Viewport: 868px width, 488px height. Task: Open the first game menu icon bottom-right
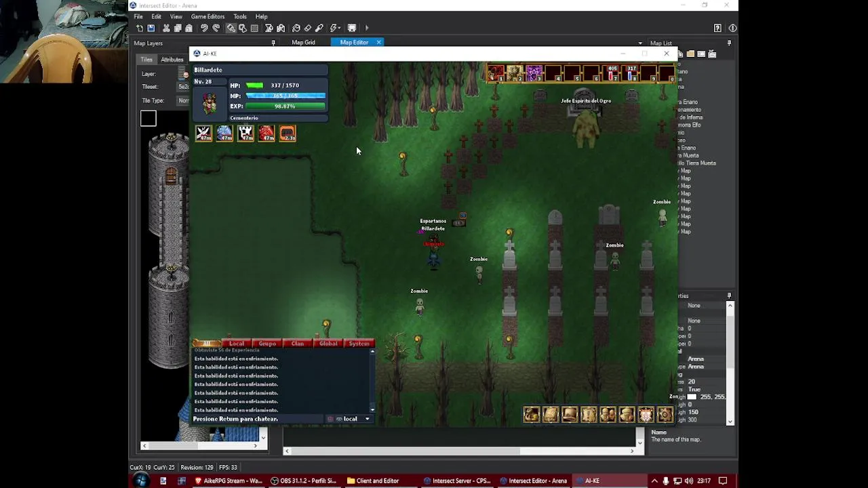531,414
